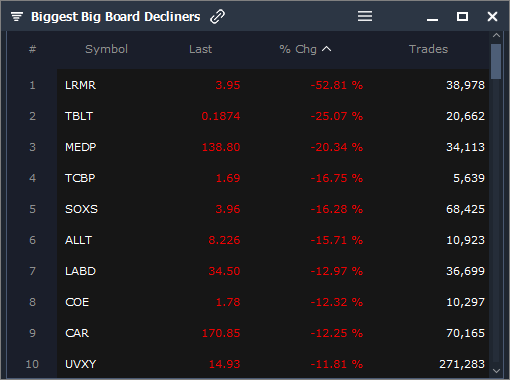The height and width of the screenshot is (380, 510).
Task: Open the hamburger menu in title bar
Action: point(365,16)
